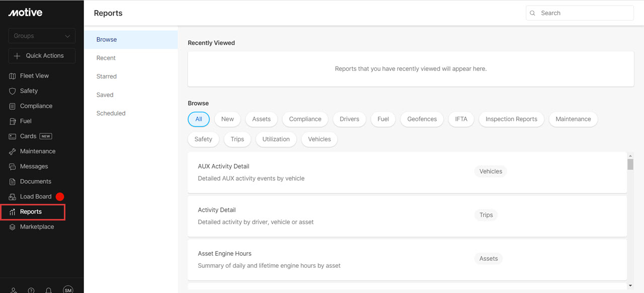Click 'Summary of daily and lifetime engine hours' text
644x293 pixels.
pyautogui.click(x=269, y=266)
